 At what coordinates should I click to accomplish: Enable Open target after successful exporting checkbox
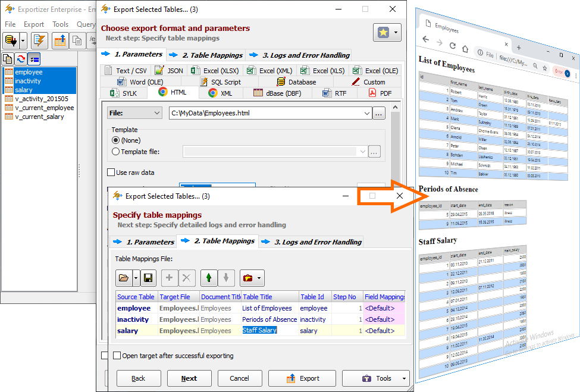pyautogui.click(x=117, y=356)
